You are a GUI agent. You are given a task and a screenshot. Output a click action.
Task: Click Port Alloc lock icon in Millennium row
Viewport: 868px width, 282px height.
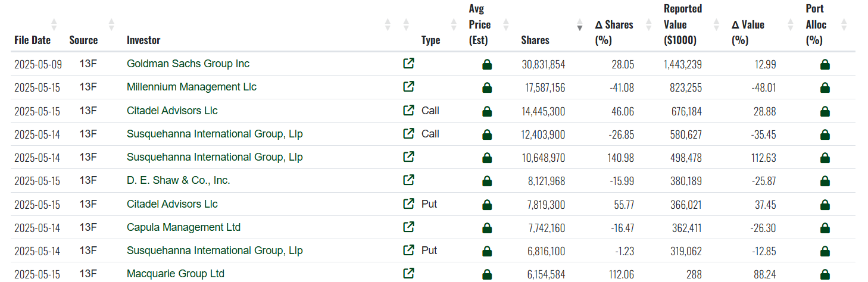pos(825,87)
